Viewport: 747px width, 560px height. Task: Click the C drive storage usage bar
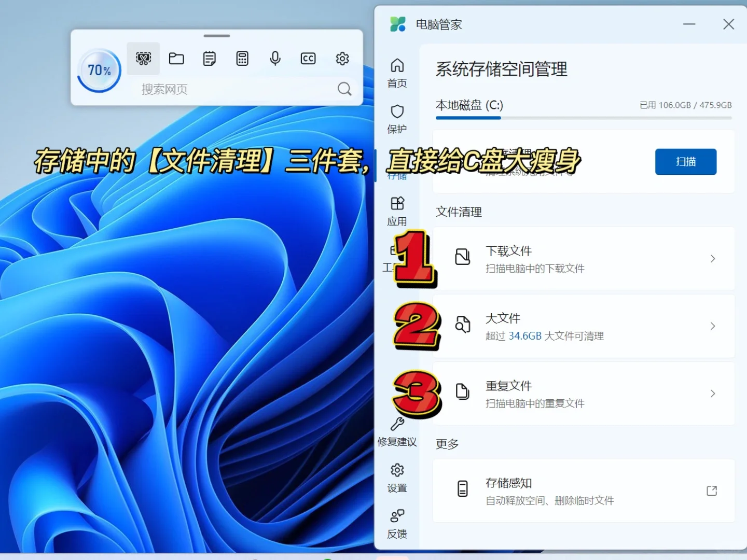584,118
